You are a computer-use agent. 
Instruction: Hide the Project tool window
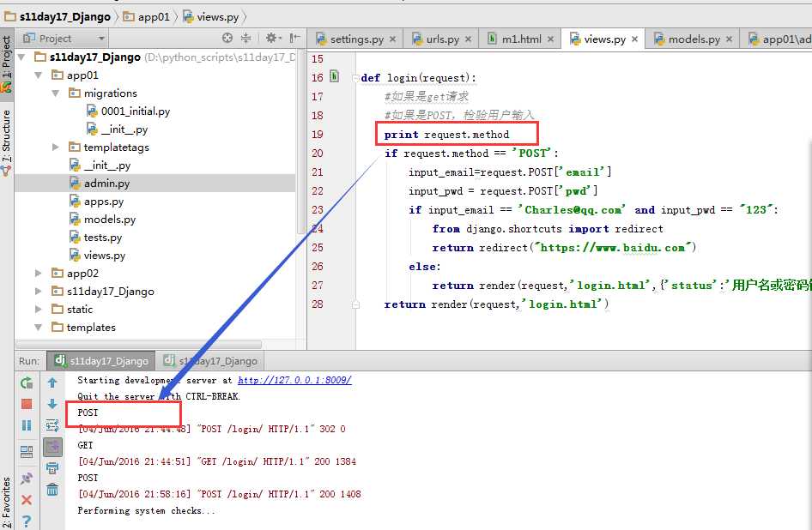(294, 38)
